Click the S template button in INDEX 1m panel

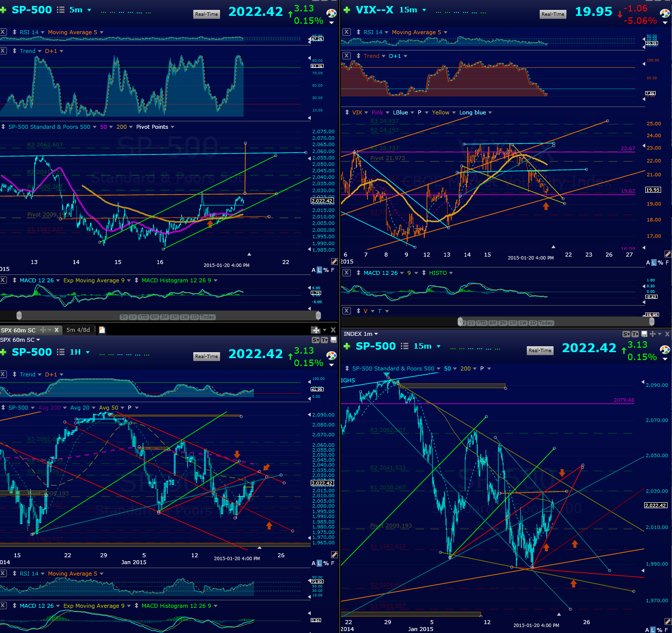(626, 334)
